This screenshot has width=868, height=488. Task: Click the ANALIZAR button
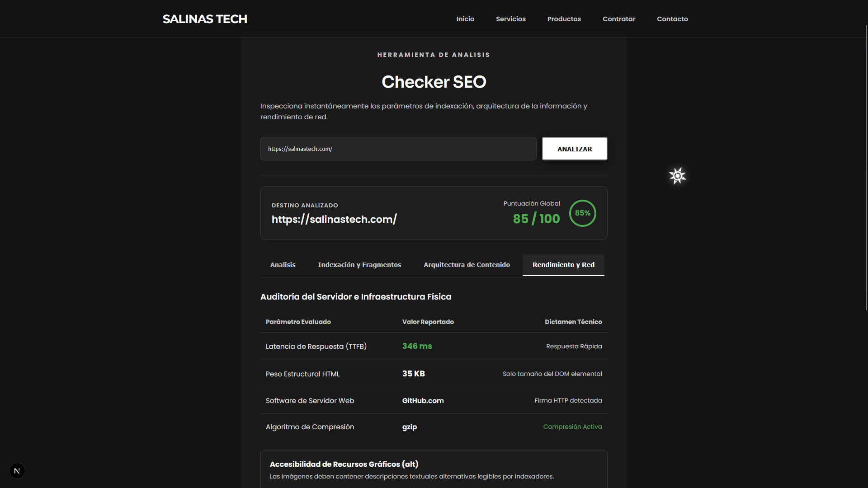click(x=575, y=149)
